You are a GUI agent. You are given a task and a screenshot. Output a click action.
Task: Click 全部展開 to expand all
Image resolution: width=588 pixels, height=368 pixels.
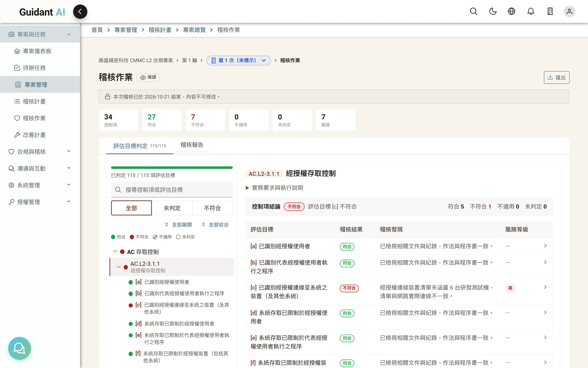(x=178, y=224)
